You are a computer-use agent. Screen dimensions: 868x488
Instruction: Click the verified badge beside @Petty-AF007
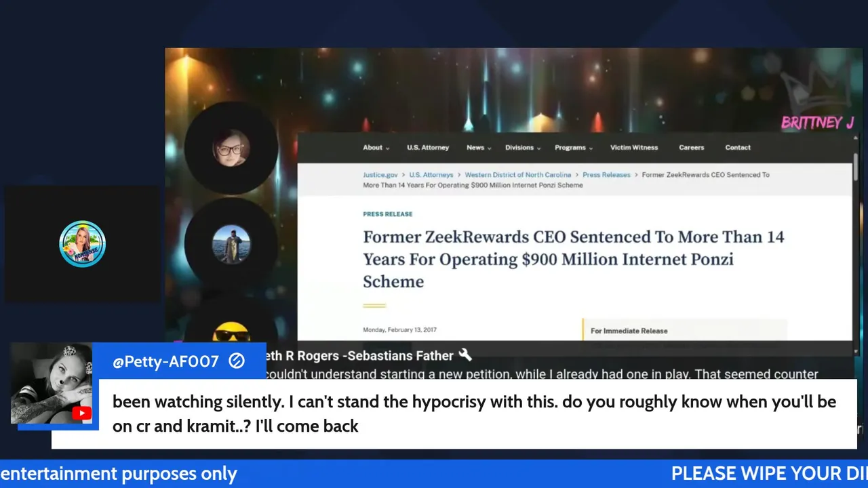pos(236,361)
